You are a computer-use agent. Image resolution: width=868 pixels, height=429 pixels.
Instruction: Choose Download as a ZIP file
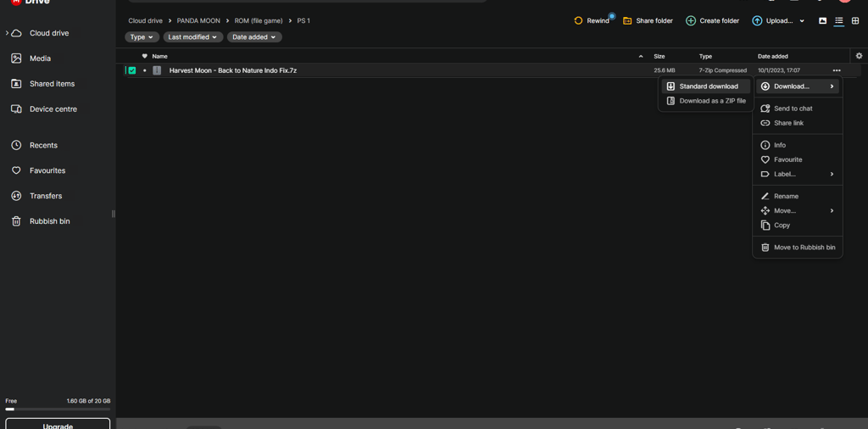tap(706, 101)
